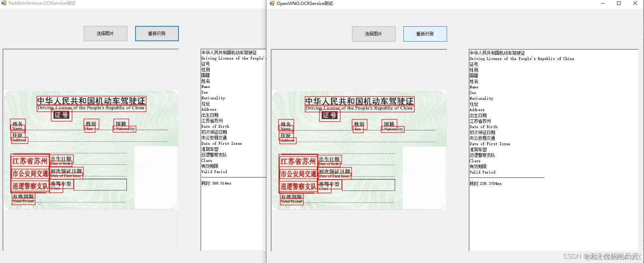Viewport: 644px width, 263px height.
Task: Click 'Driving License of the People's Republic of China' in OpenVINO results
Action: (522, 59)
